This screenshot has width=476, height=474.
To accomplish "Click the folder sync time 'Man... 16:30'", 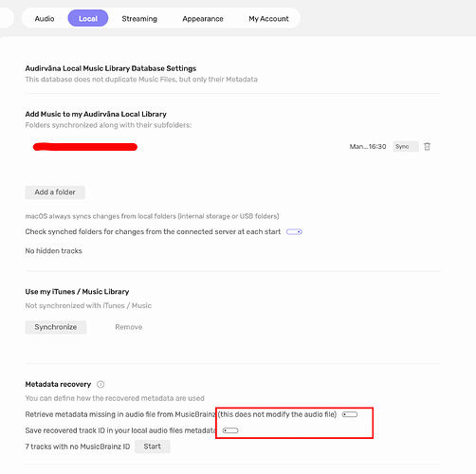I will pos(368,147).
